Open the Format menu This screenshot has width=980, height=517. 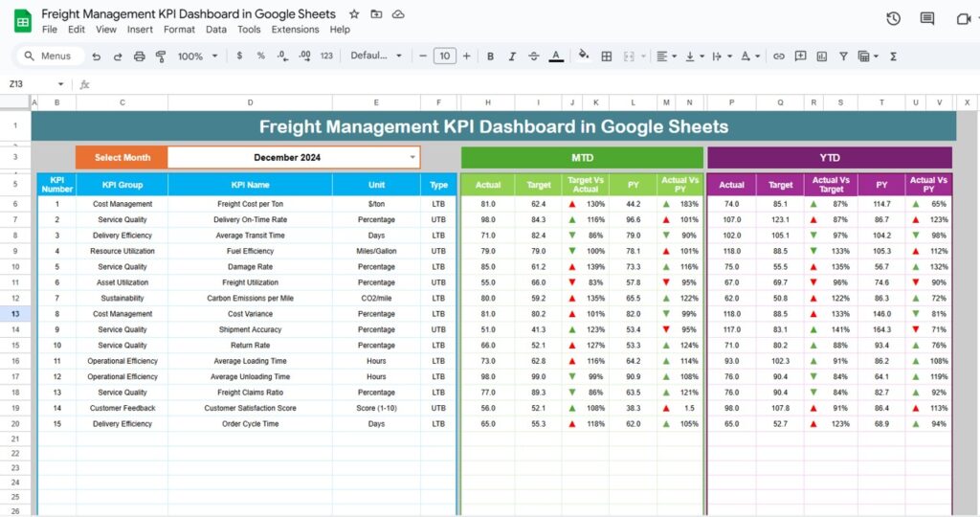179,30
